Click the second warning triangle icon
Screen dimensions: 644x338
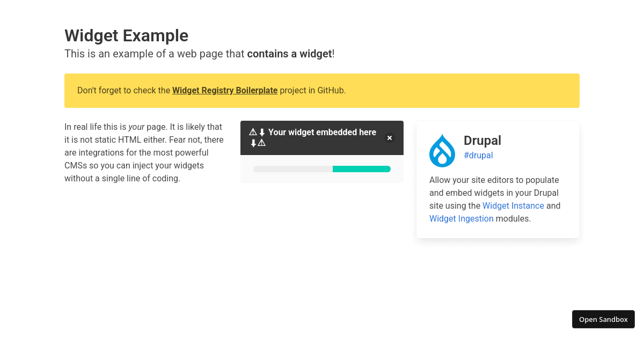261,142
